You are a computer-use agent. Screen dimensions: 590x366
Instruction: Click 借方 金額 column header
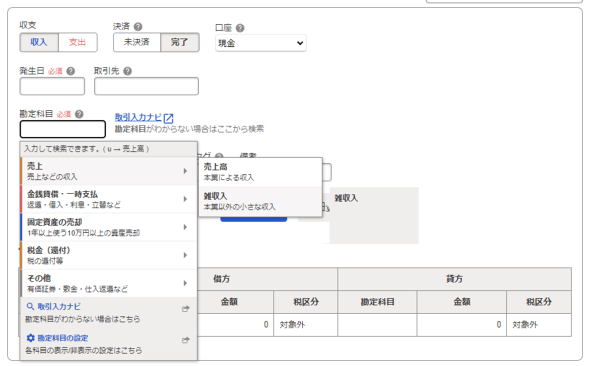click(x=229, y=302)
